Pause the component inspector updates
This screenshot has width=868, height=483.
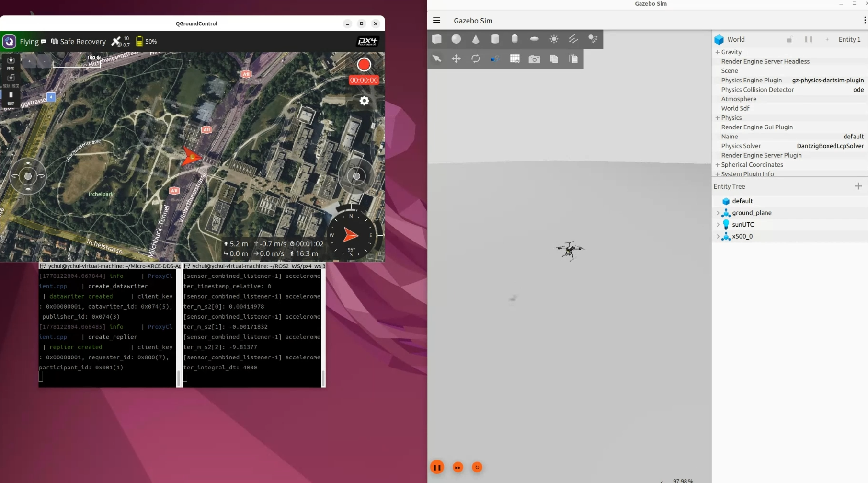point(808,39)
